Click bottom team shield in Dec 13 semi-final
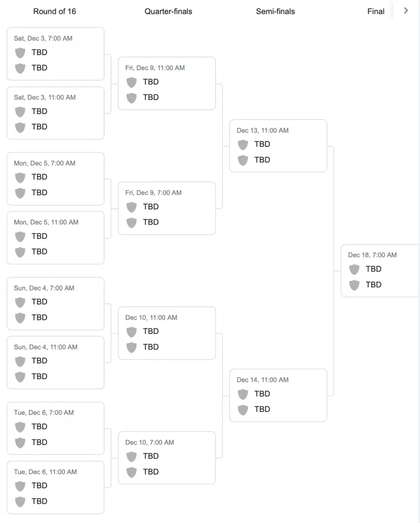 [x=243, y=160]
